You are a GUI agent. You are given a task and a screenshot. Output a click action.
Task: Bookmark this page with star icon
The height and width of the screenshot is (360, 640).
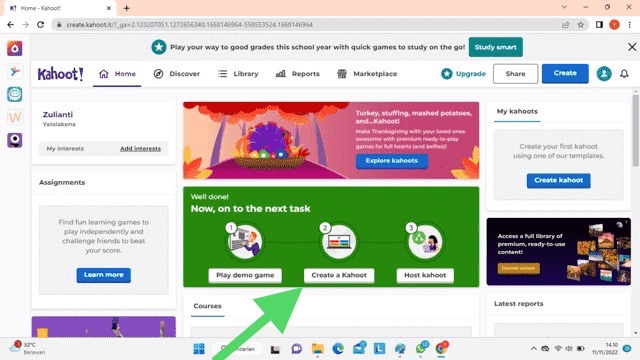pos(580,25)
